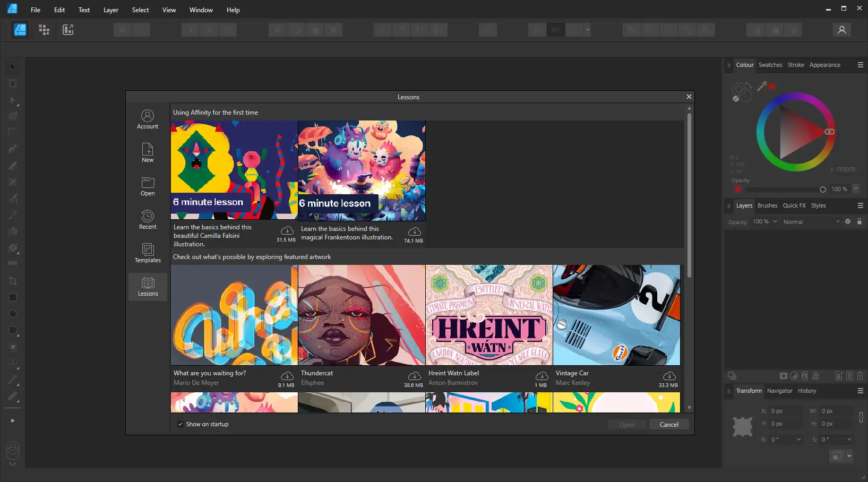The image size is (868, 482).
Task: Select the Crop tool in left toolbar
Action: [x=13, y=281]
